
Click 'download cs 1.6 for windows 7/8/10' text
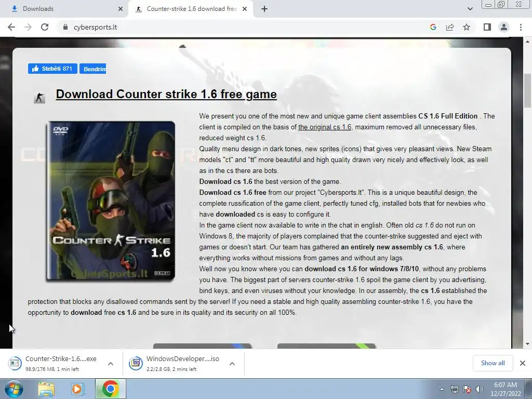pos(362,269)
